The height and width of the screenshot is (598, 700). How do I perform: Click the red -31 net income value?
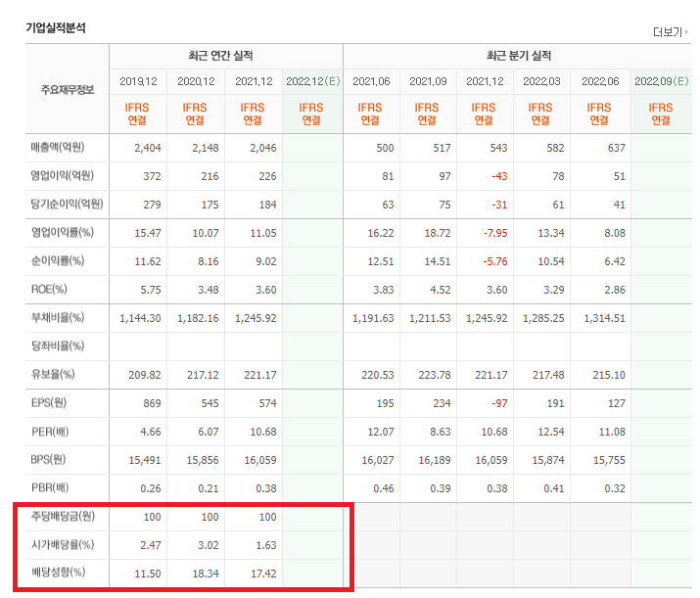(499, 205)
